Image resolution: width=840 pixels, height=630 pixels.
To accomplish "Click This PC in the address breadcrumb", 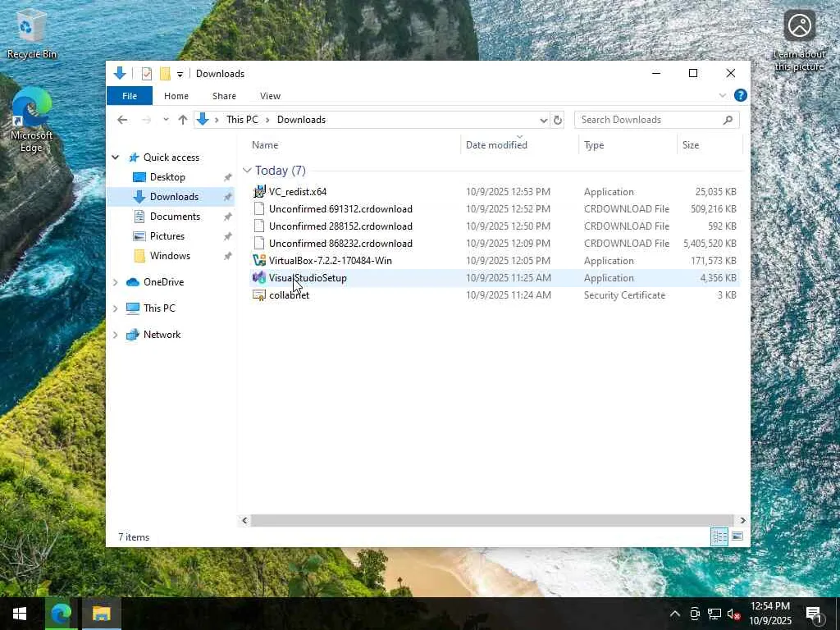I will pos(242,120).
